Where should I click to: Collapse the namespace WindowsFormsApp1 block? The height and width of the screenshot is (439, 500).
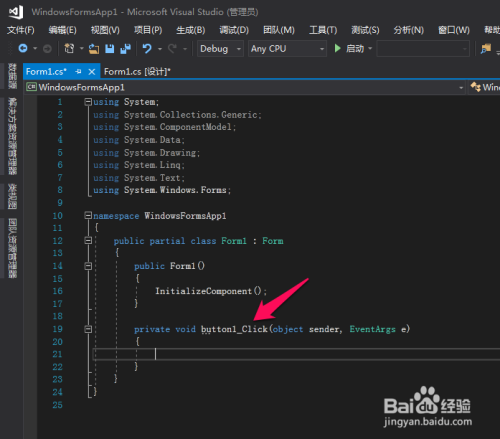[x=88, y=215]
